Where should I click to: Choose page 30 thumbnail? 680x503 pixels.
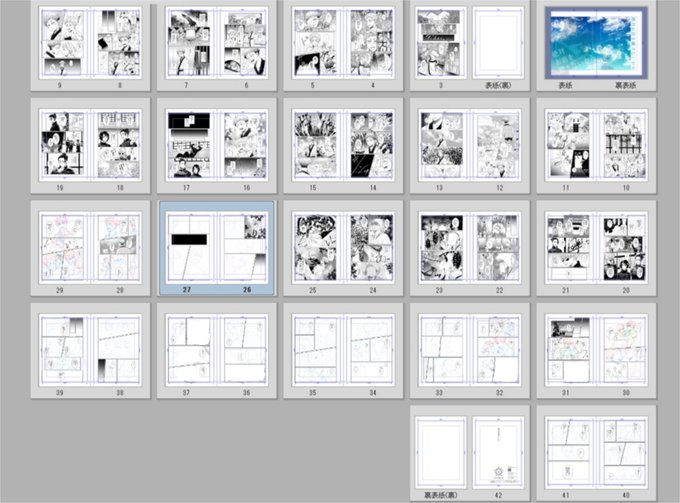(x=624, y=350)
